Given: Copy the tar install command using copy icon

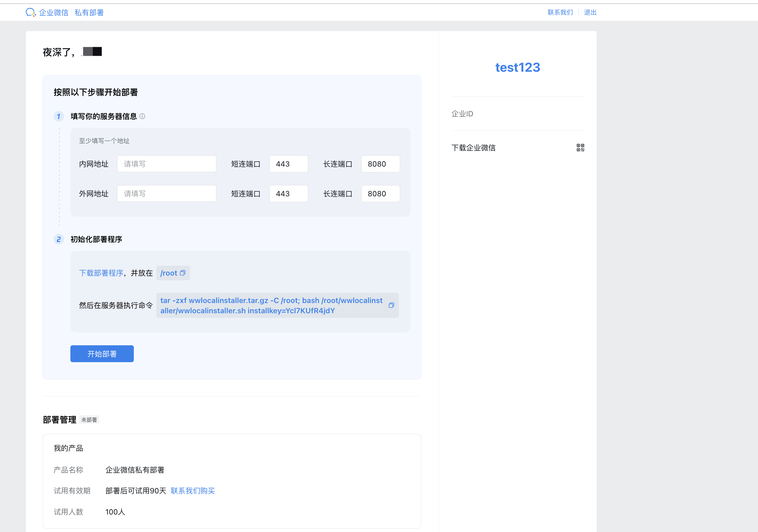Looking at the screenshot, I should pos(391,305).
